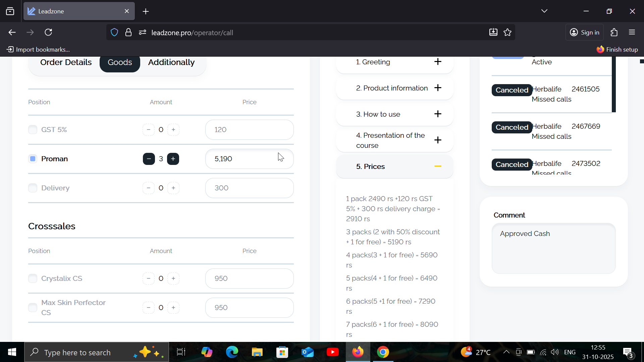This screenshot has height=362, width=644.
Task: Switch to the Order Details tab
Action: pyautogui.click(x=66, y=62)
